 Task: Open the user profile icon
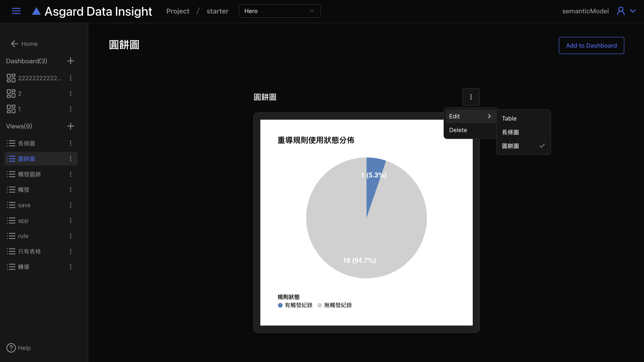tap(621, 11)
